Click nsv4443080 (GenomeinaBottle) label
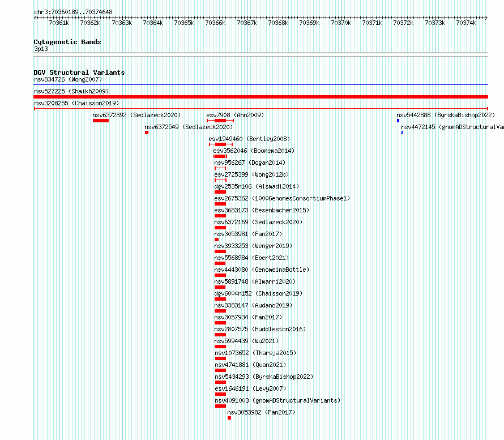 point(262,270)
